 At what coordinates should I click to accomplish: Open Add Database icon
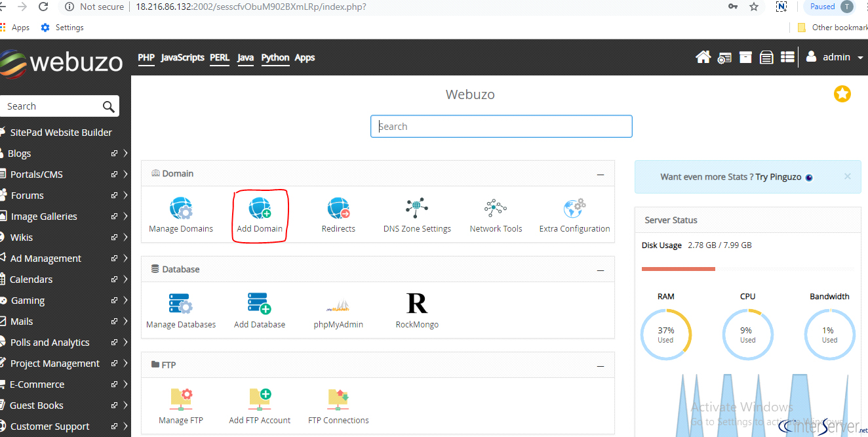260,304
